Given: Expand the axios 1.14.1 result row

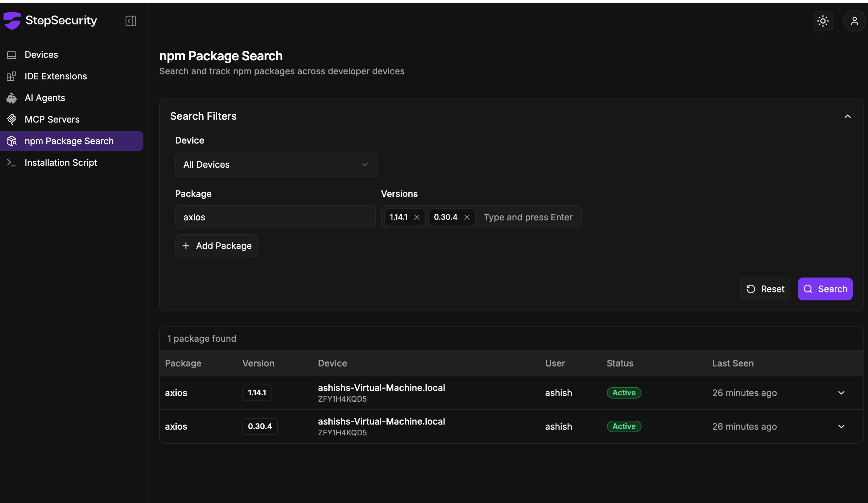Looking at the screenshot, I should point(841,393).
